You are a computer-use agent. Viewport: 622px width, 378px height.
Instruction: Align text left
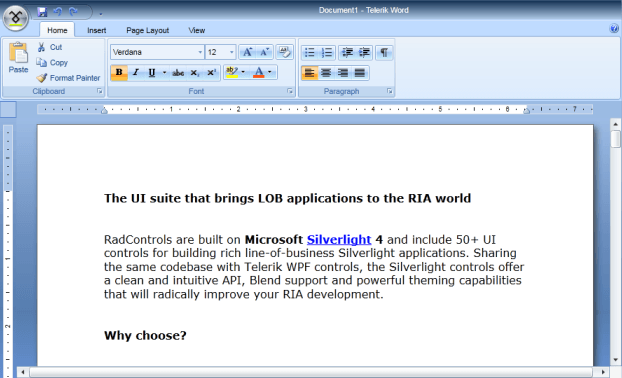point(310,73)
